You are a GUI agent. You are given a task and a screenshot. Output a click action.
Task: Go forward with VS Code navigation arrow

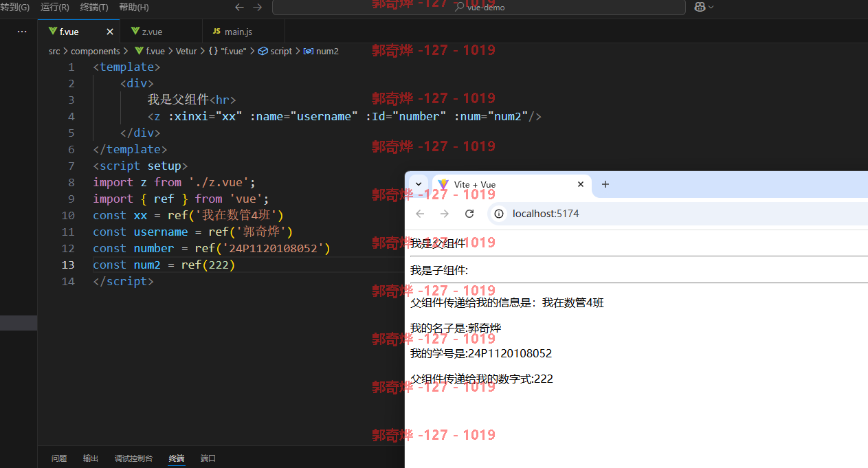click(x=257, y=7)
